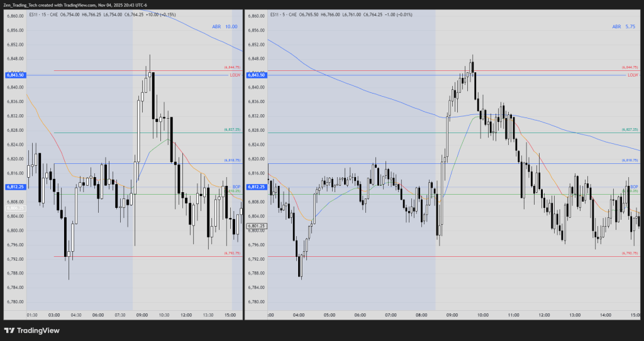Click ABR 10.00 indicator readout on left chart

224,26
